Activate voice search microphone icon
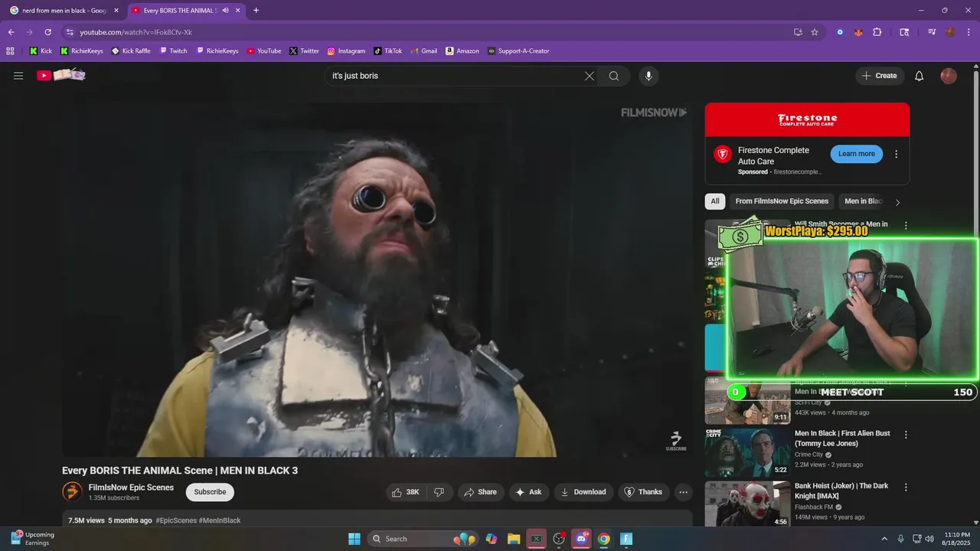980x551 pixels. tap(648, 76)
